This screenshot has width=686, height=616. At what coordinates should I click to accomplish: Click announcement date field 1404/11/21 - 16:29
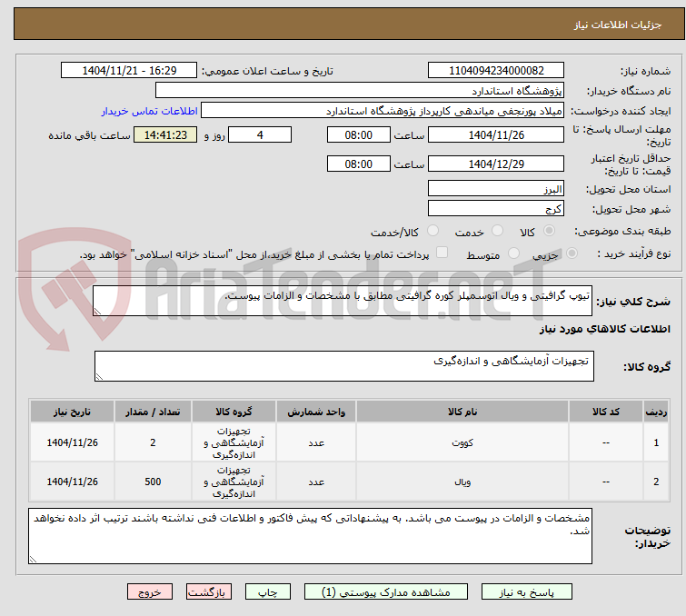(x=129, y=71)
